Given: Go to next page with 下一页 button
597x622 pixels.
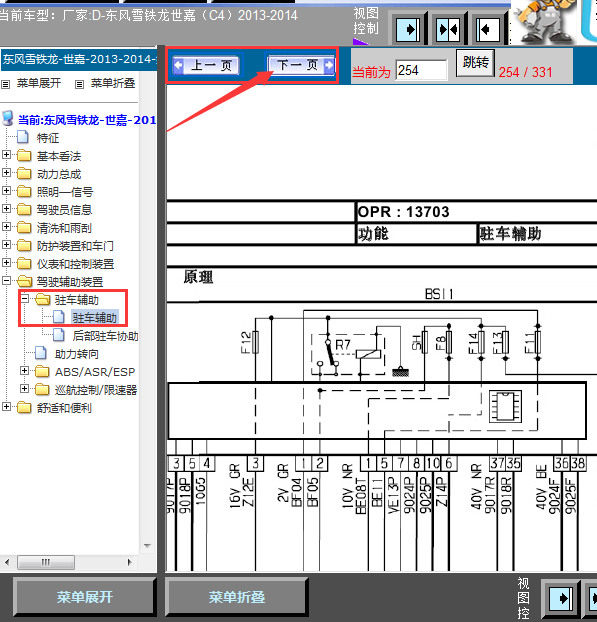Looking at the screenshot, I should point(301,65).
